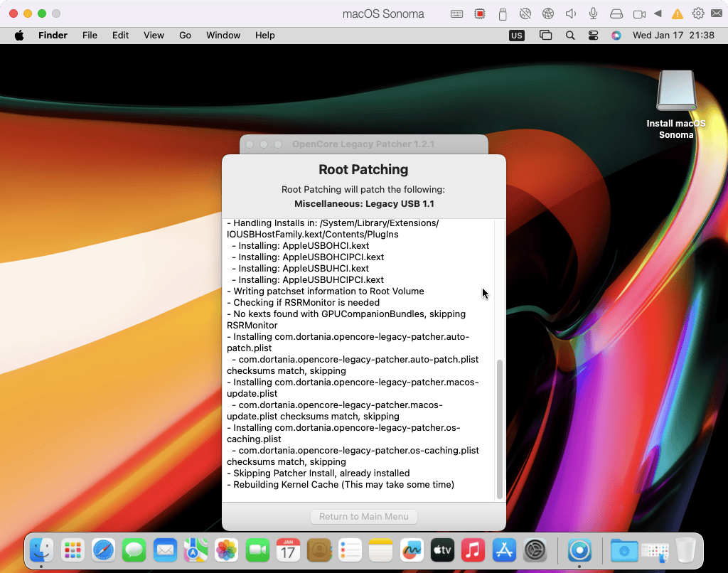Open the USB device icon in toolbar
This screenshot has height=573, width=728.
tap(503, 14)
